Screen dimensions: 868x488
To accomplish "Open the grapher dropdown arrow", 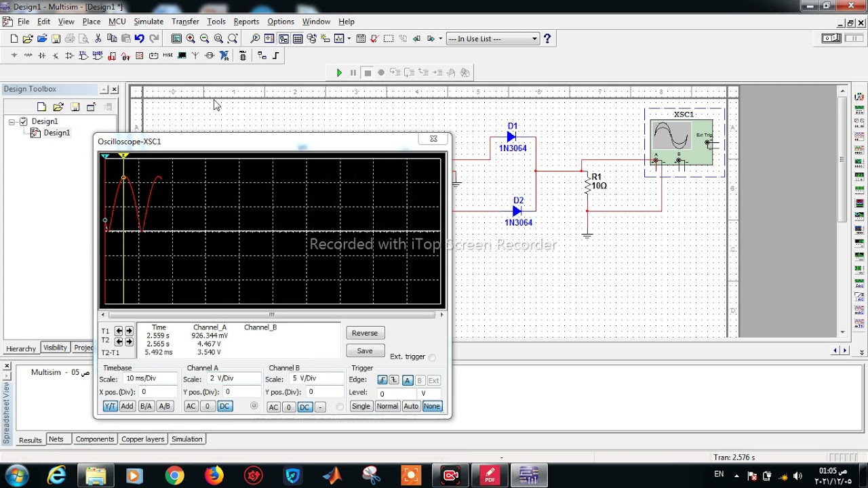I will [x=349, y=39].
